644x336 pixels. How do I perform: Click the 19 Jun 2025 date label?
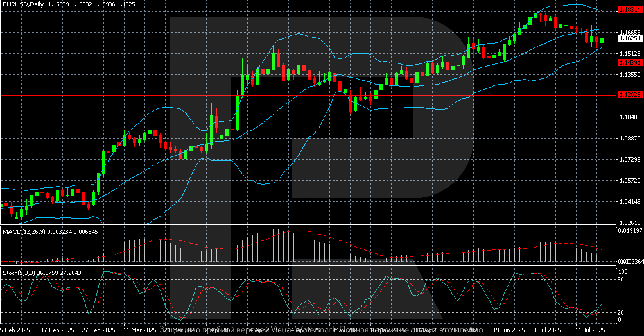pyautogui.click(x=509, y=330)
